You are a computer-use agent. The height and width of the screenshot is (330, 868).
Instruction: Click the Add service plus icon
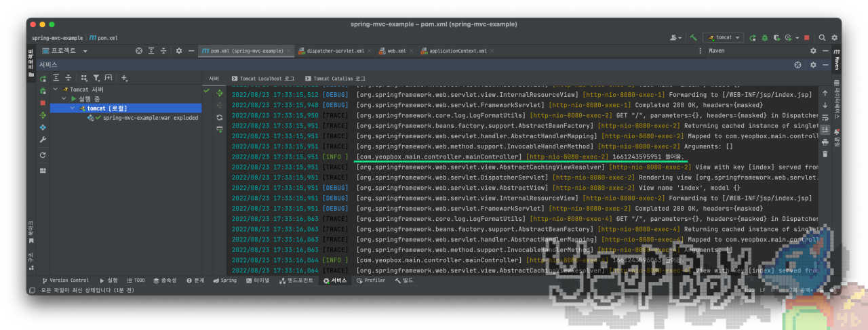[x=124, y=78]
